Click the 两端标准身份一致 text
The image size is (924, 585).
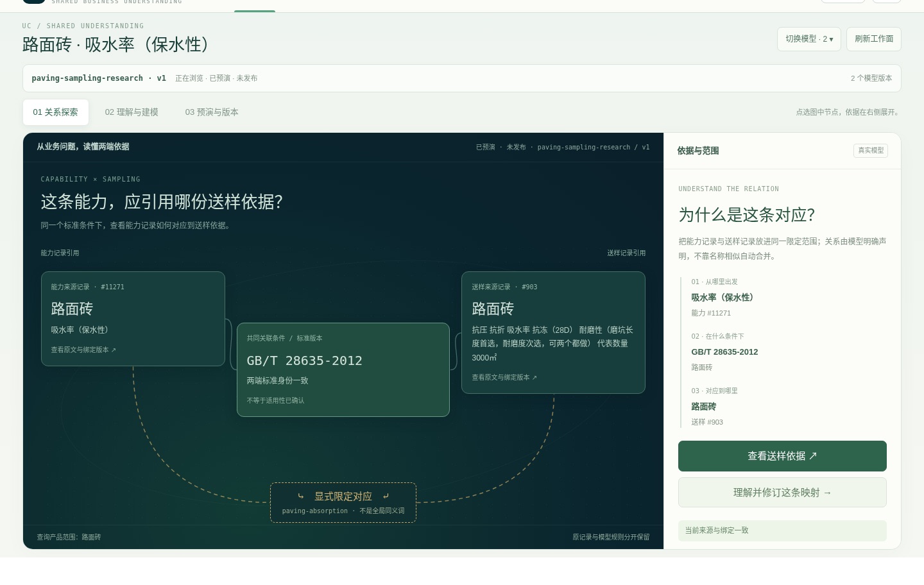click(277, 380)
